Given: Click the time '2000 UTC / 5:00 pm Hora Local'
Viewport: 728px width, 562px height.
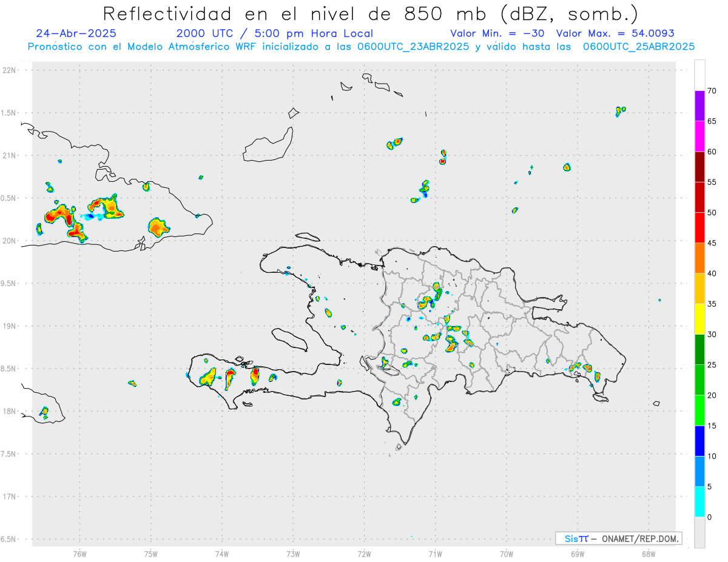Looking at the screenshot, I should (275, 33).
